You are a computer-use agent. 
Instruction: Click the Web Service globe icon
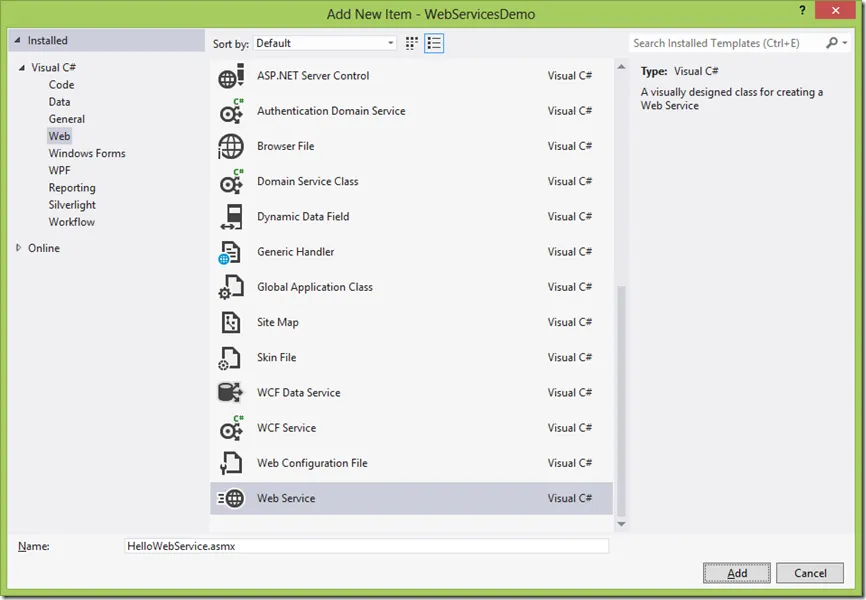tap(231, 498)
